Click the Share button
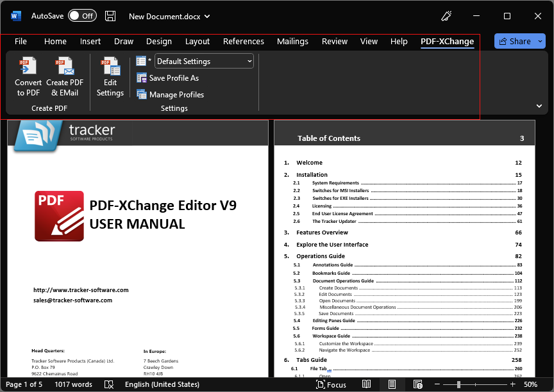Image resolution: width=554 pixels, height=392 pixels. click(x=514, y=41)
